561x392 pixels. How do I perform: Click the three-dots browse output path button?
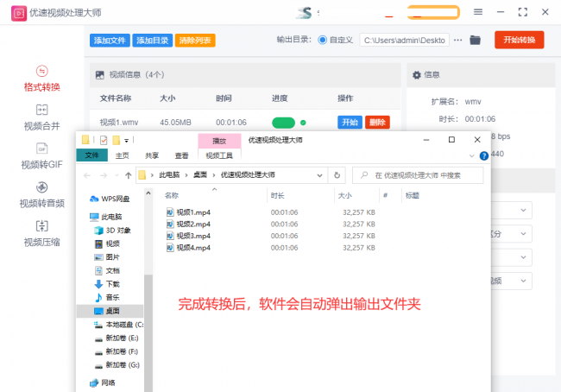pyautogui.click(x=458, y=40)
